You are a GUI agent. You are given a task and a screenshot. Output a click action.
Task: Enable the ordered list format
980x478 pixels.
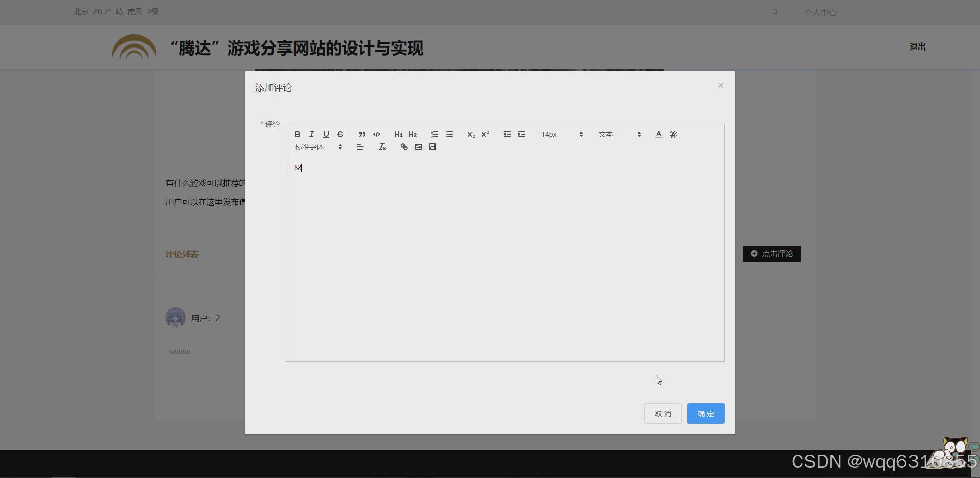tap(434, 134)
